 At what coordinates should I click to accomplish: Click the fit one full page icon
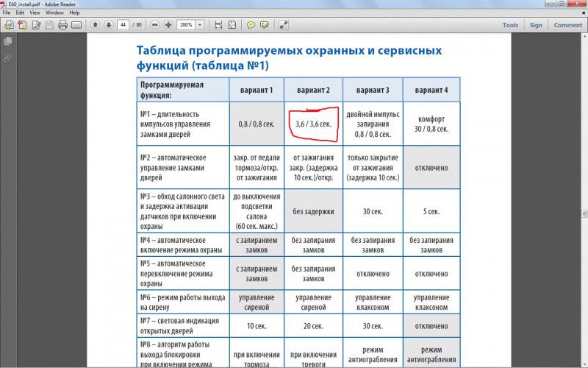click(232, 25)
